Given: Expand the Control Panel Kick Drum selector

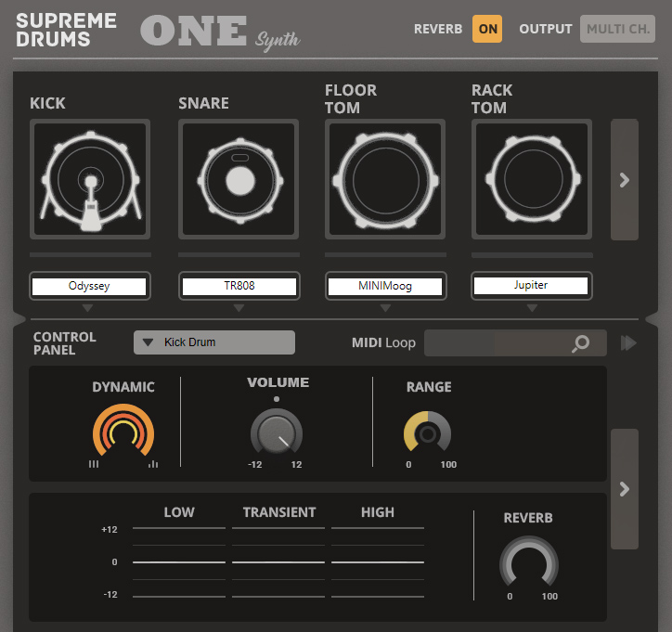Looking at the screenshot, I should pyautogui.click(x=214, y=342).
